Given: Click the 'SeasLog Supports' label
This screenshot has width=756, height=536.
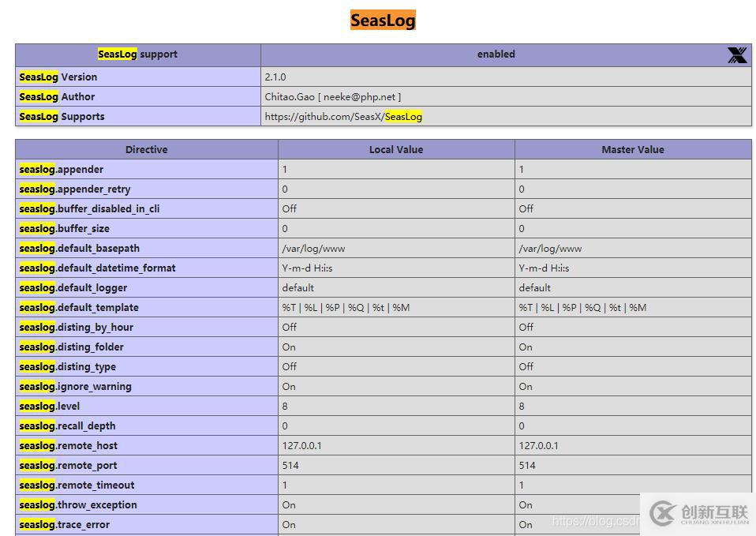Looking at the screenshot, I should (62, 117).
